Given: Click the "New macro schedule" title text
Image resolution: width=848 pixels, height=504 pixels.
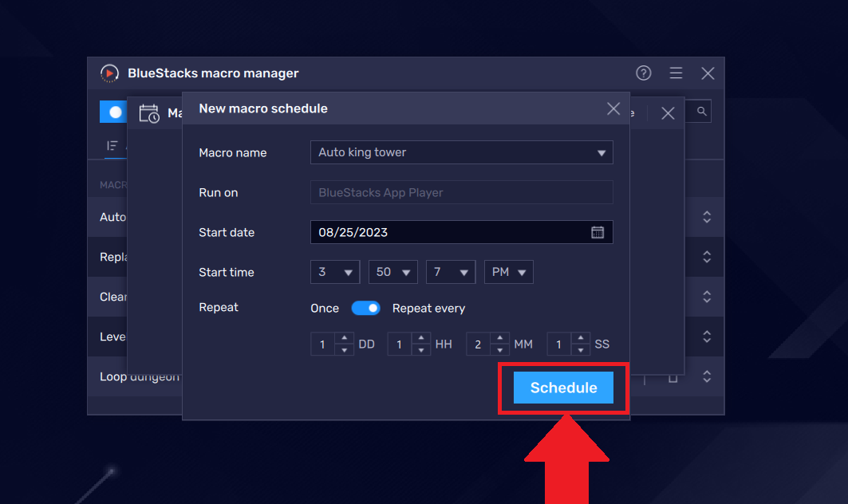Looking at the screenshot, I should (263, 108).
